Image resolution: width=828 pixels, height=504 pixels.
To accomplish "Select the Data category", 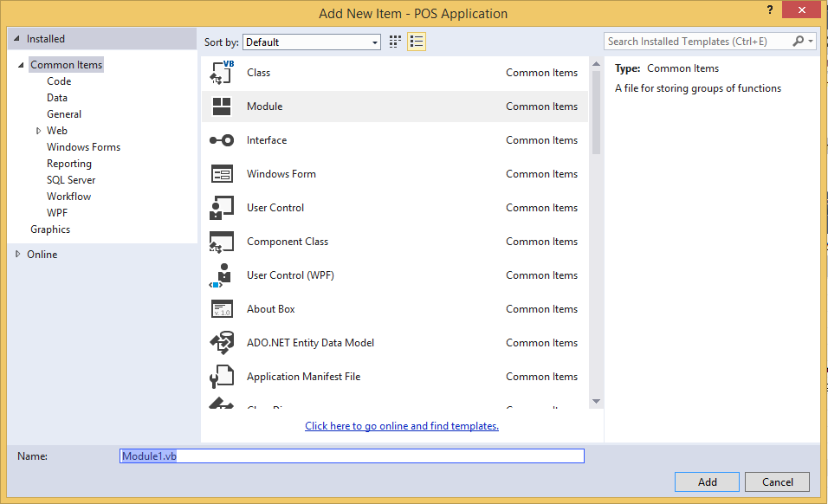I will pyautogui.click(x=57, y=98).
